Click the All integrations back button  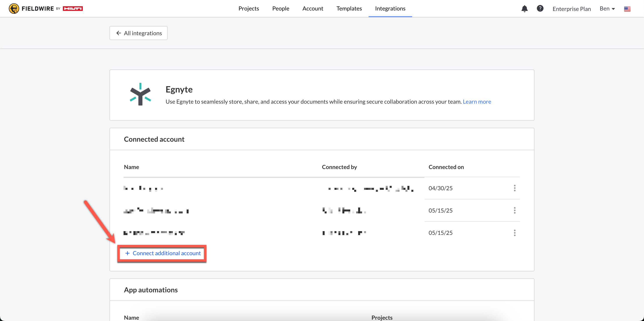[138, 33]
